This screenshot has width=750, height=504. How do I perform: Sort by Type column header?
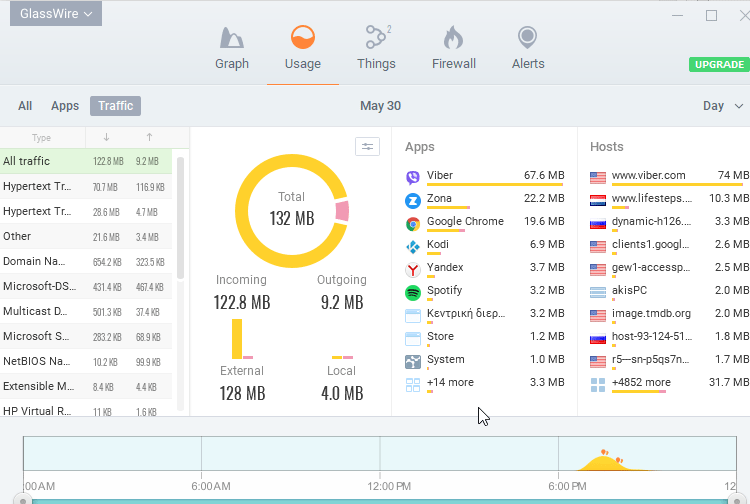(x=42, y=138)
